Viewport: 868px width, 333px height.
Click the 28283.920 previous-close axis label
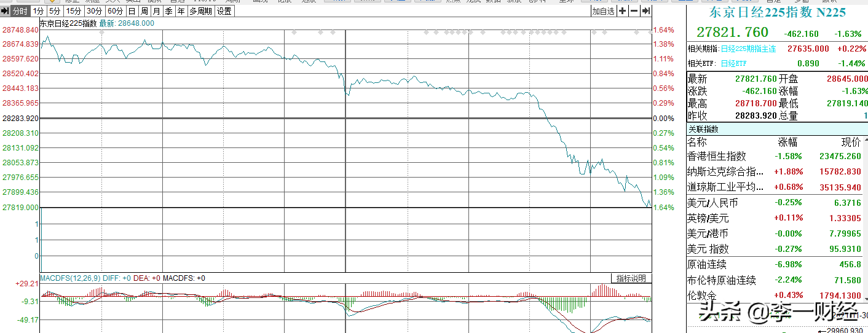pos(20,118)
